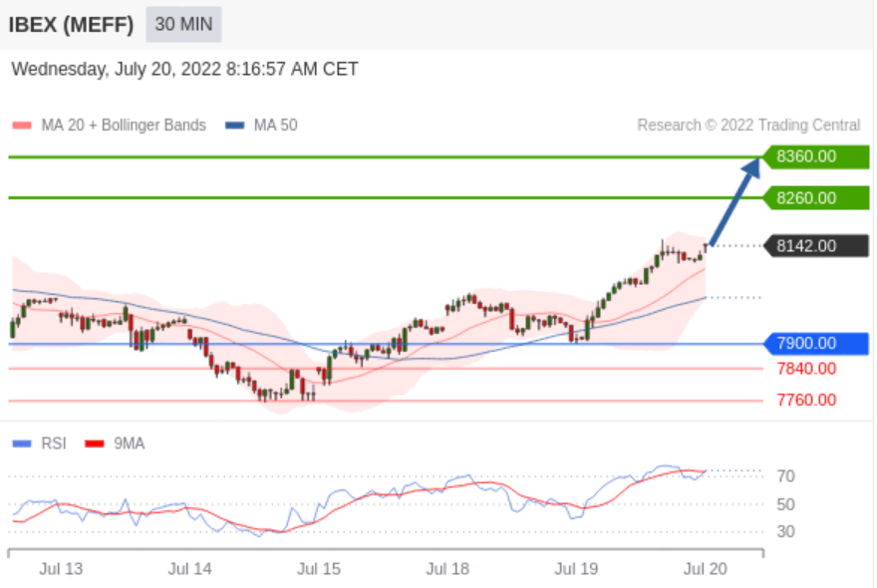Click the date and time stamp header

[x=185, y=70]
